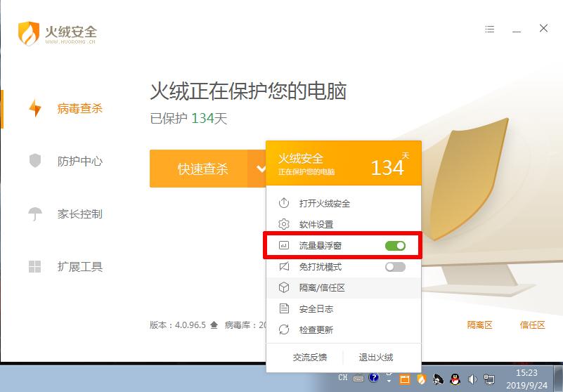Screen dimensions: 563x392
Task: Click the 隔离/信任区 cube icon
Action: pos(284,287)
